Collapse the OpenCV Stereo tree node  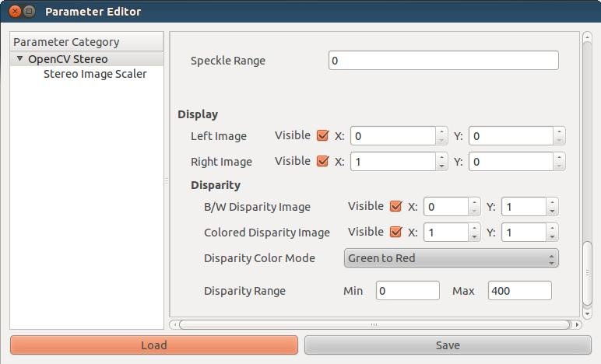(x=20, y=59)
